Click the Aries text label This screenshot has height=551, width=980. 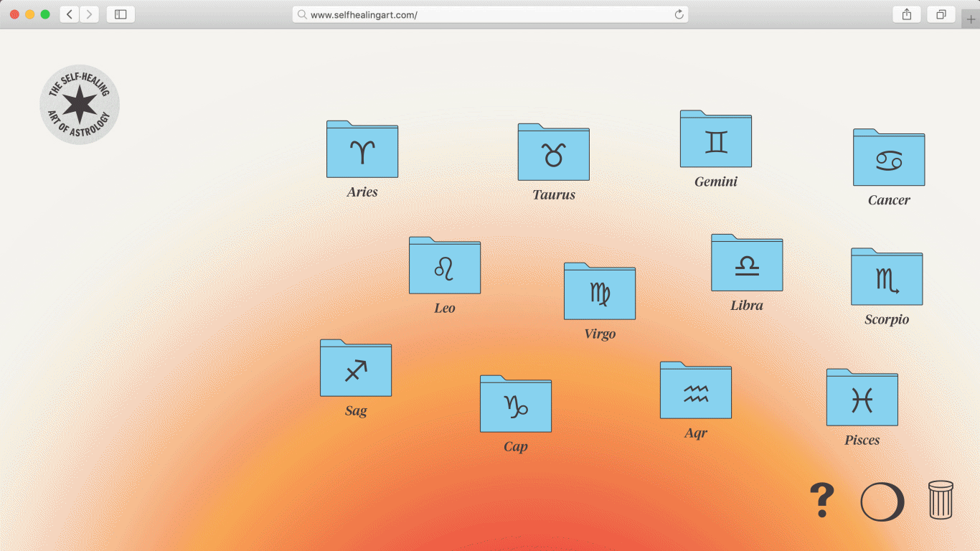pos(362,192)
